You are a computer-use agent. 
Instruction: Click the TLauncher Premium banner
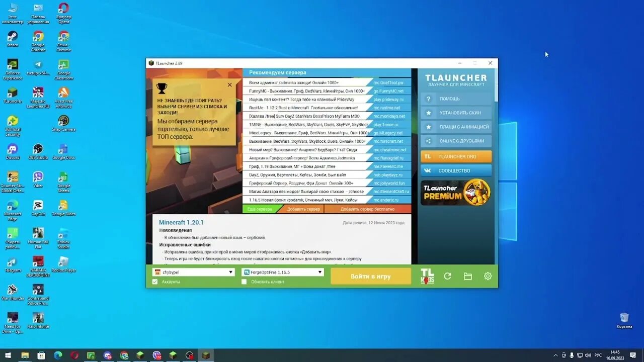coord(456,192)
